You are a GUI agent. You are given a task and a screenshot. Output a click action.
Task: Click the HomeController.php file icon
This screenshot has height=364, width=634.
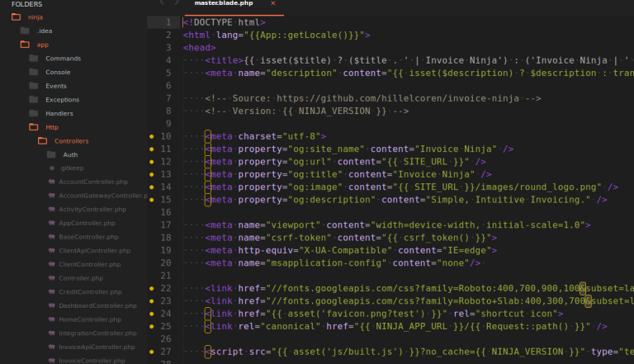(52, 319)
